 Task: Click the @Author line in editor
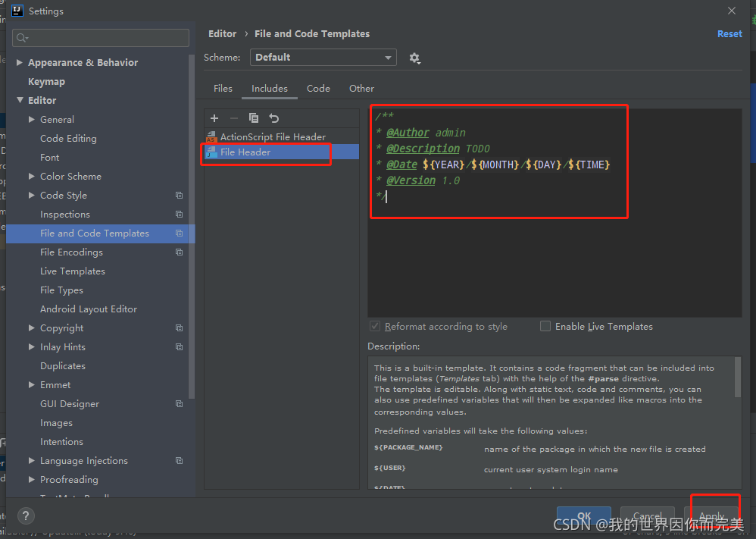click(420, 133)
